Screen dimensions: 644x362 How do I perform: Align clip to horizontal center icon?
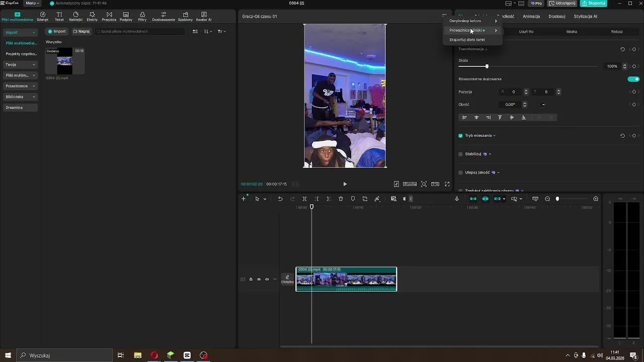coord(476,117)
